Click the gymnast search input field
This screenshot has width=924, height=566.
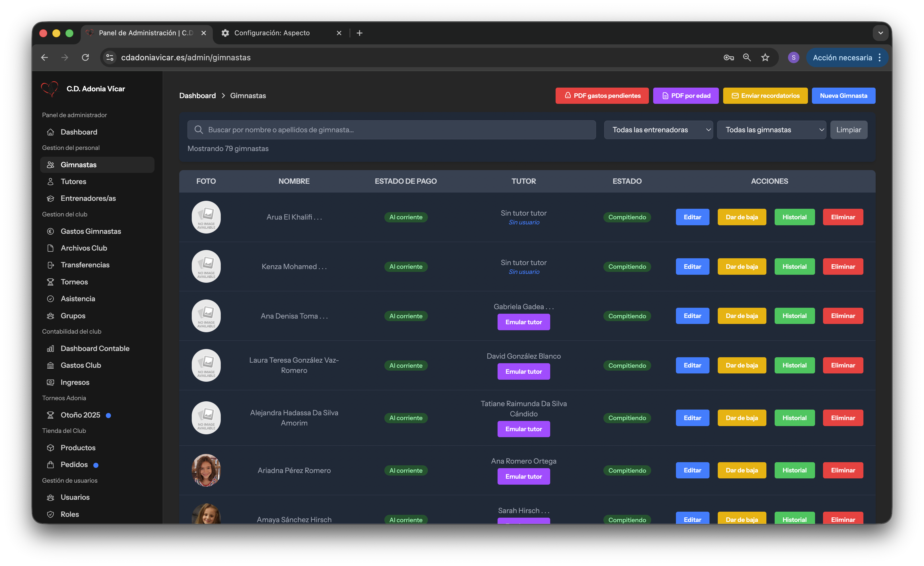pos(391,130)
